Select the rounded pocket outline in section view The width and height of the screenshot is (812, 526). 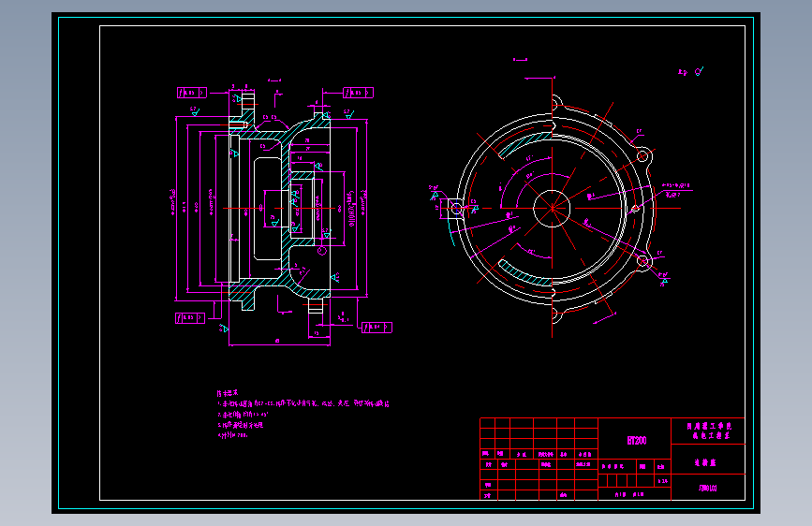267,209
